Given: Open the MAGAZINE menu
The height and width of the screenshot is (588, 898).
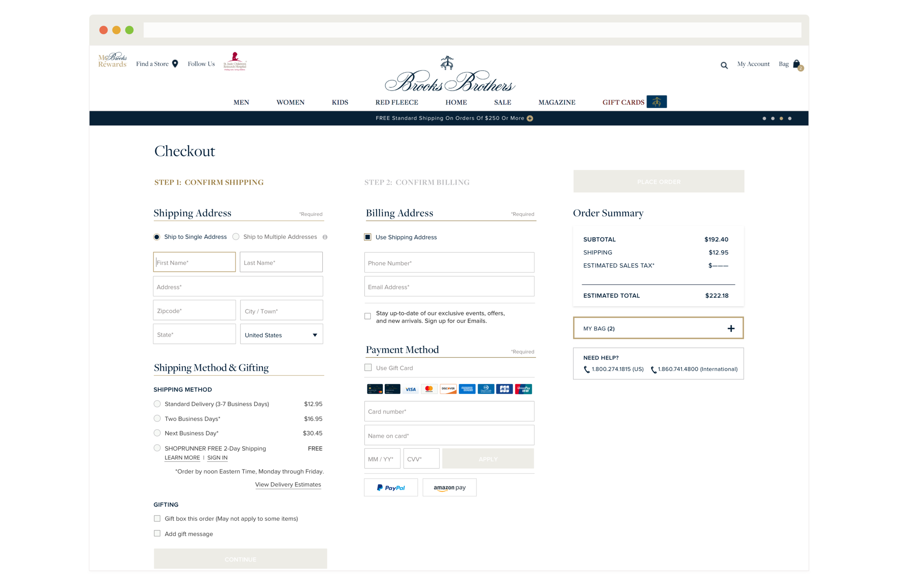Looking at the screenshot, I should (557, 103).
